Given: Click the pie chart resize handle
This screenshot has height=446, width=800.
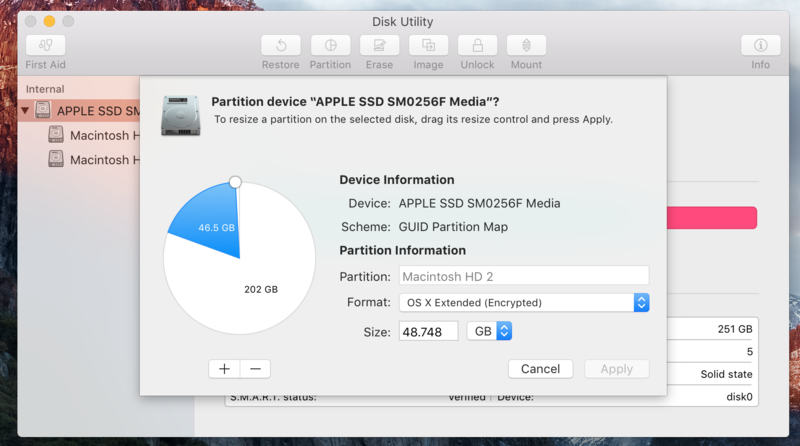Looking at the screenshot, I should (x=235, y=182).
